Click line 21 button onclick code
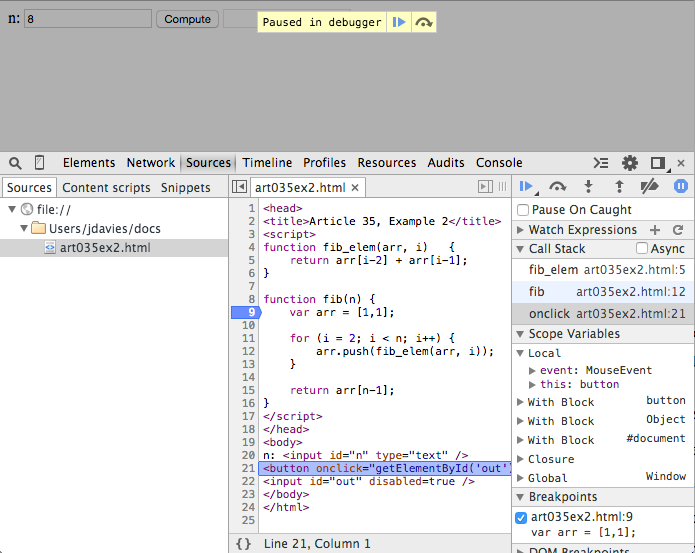 click(x=385, y=468)
